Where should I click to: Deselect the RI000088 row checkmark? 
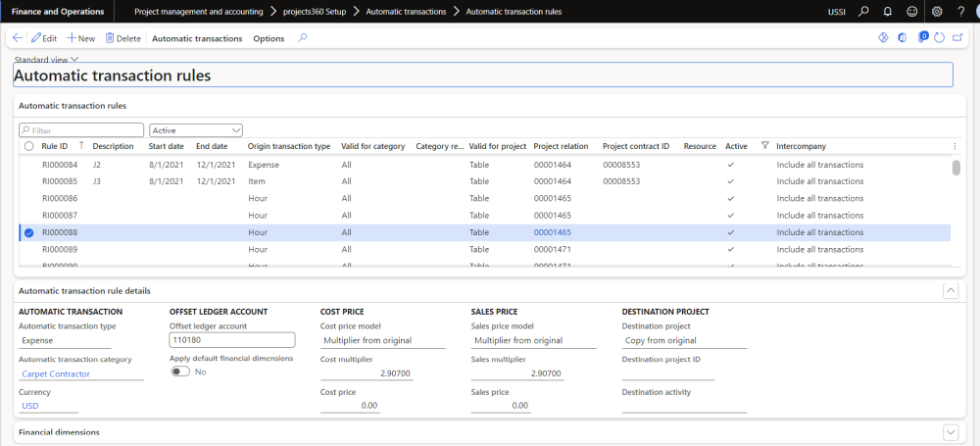coord(27,232)
